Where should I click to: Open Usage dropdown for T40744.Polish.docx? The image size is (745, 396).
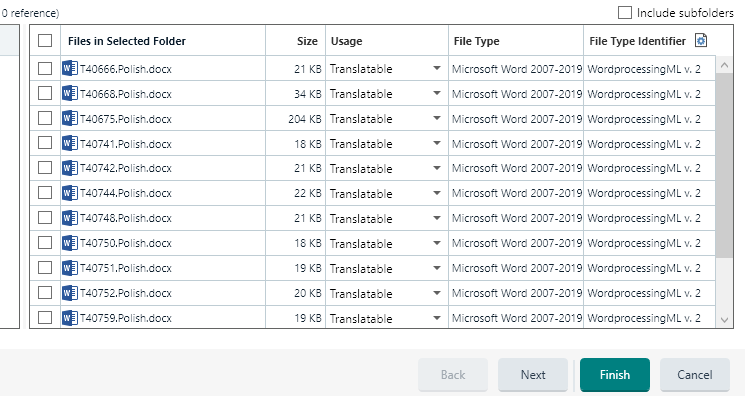[x=437, y=193]
